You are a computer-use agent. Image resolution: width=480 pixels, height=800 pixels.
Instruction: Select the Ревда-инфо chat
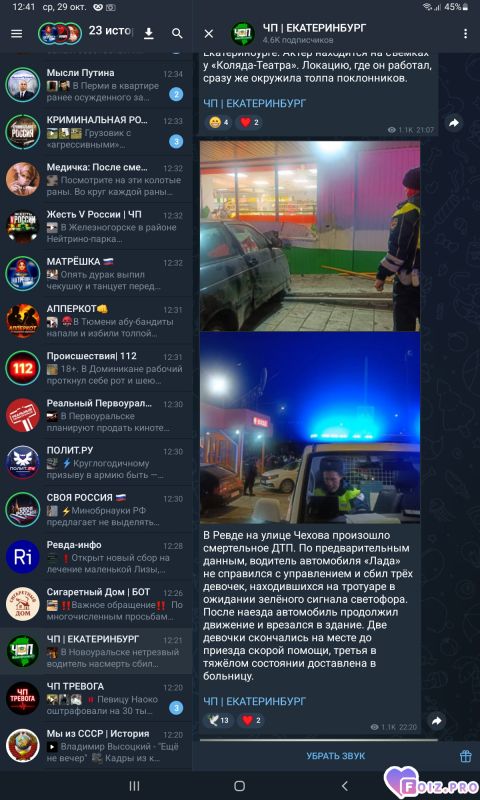[x=96, y=557]
